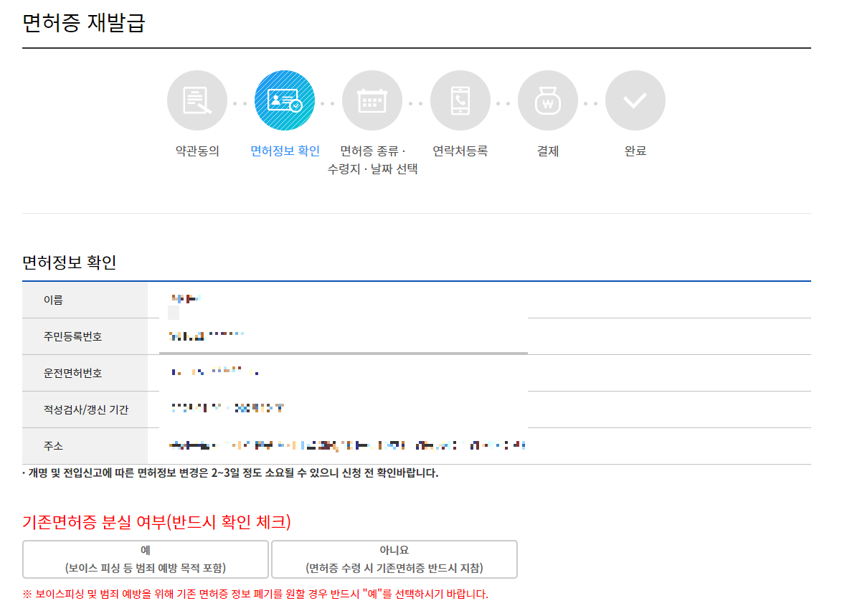
Task: Click the 이름 name field row
Action: pyautogui.click(x=87, y=300)
